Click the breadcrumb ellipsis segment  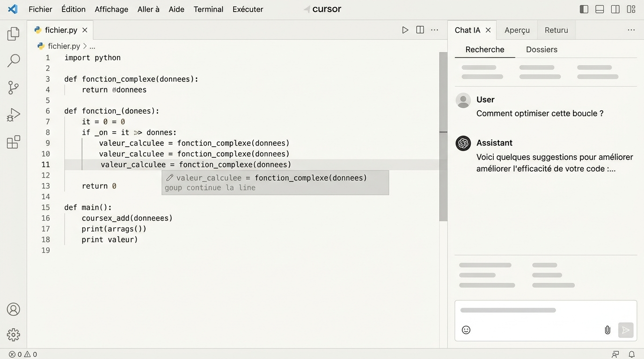[x=92, y=46]
